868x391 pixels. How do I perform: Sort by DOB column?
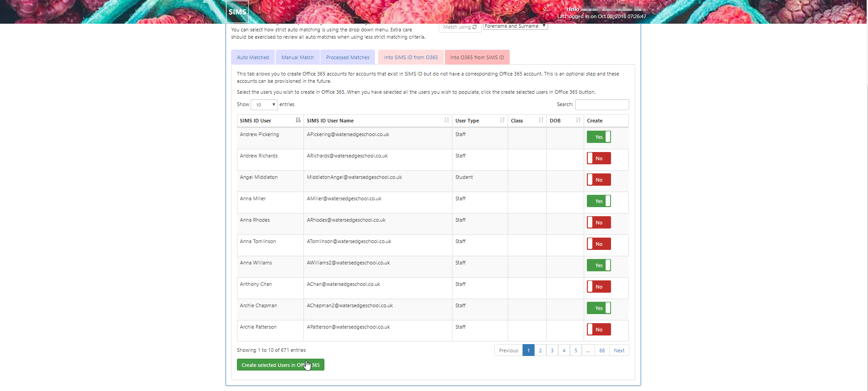pyautogui.click(x=565, y=121)
